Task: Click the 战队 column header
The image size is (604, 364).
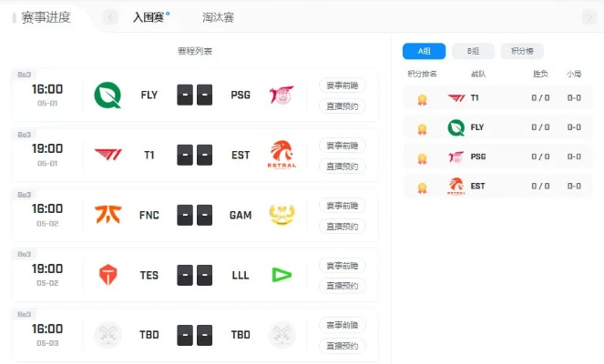Action: click(x=478, y=74)
